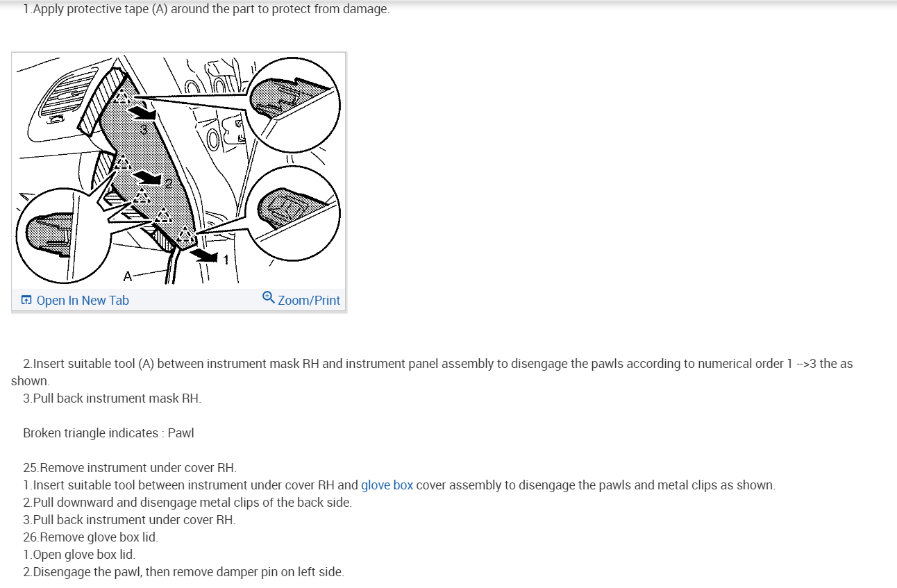Viewport: 897px width, 588px height.
Task: Click arrow number 2 in the diagram
Action: [x=154, y=178]
